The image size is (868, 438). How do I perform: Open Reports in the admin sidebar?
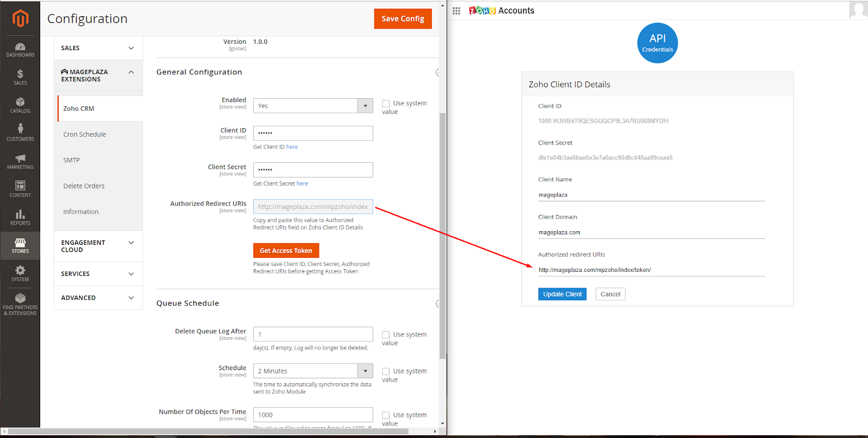pos(20,218)
